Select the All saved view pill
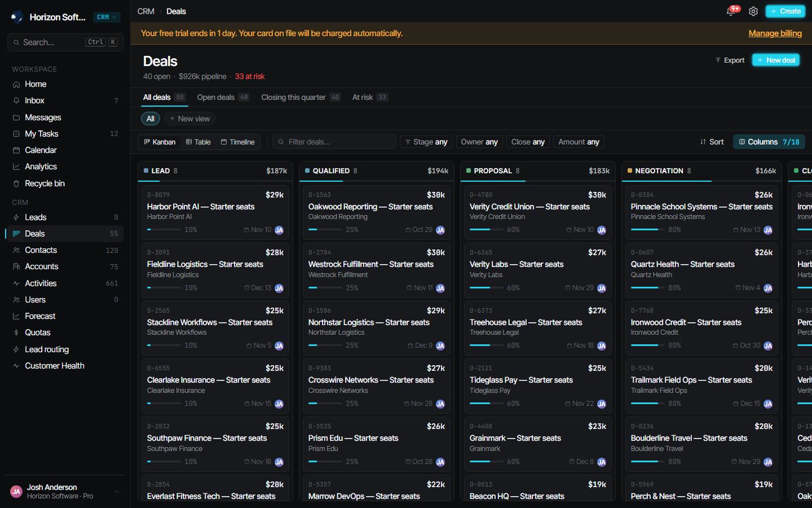This screenshot has width=812, height=508. [151, 119]
